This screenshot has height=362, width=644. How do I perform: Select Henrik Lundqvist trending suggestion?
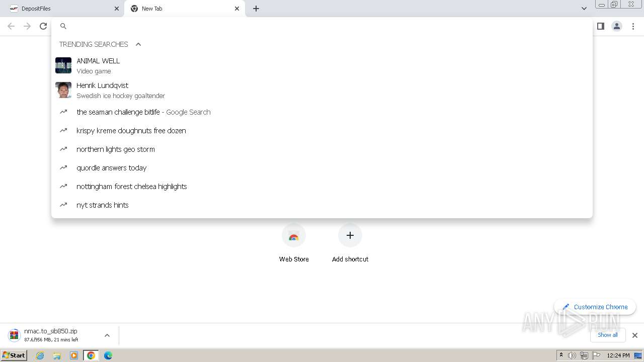322,90
